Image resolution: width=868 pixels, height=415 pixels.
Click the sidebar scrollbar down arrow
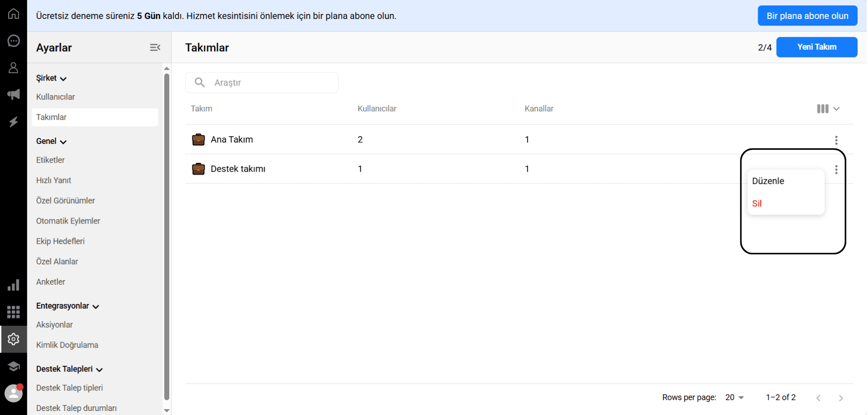coord(167,410)
